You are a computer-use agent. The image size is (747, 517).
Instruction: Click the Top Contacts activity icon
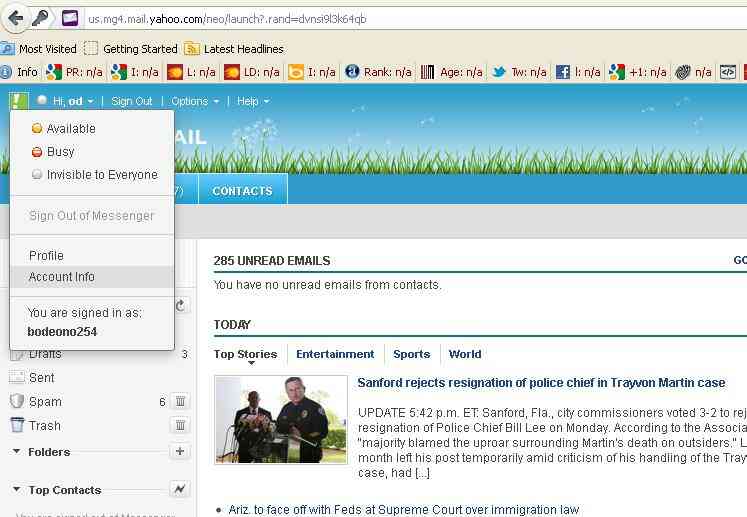[x=180, y=489]
